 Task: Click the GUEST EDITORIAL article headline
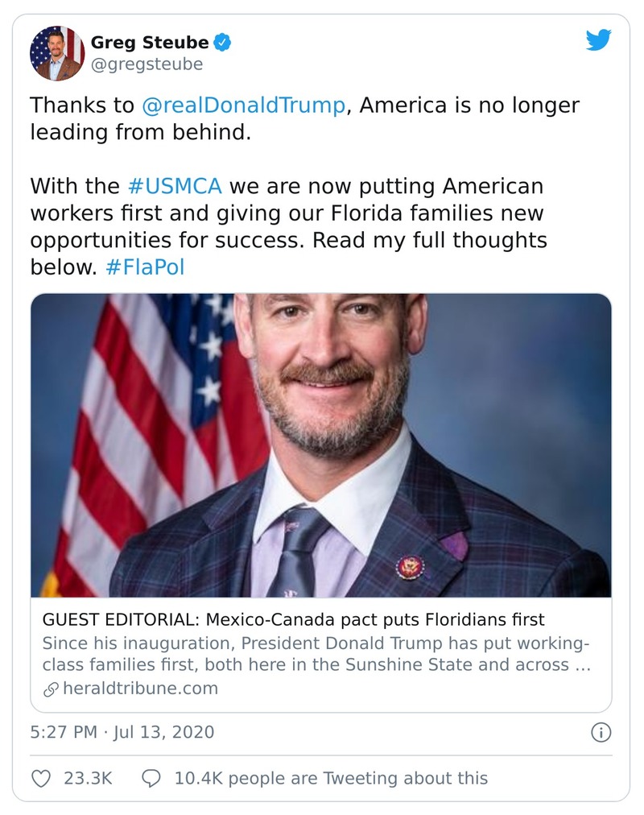point(293,620)
